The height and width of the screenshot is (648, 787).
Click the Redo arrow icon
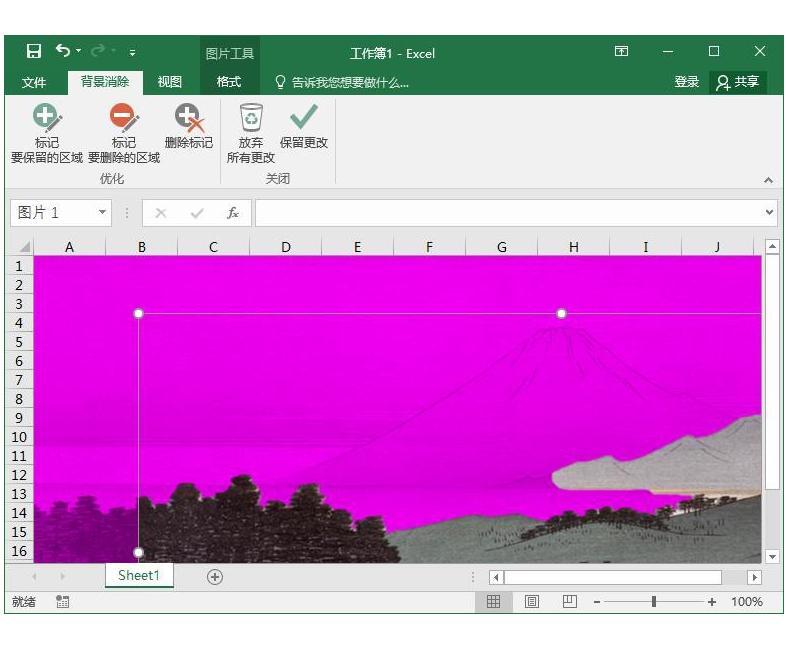pos(98,51)
